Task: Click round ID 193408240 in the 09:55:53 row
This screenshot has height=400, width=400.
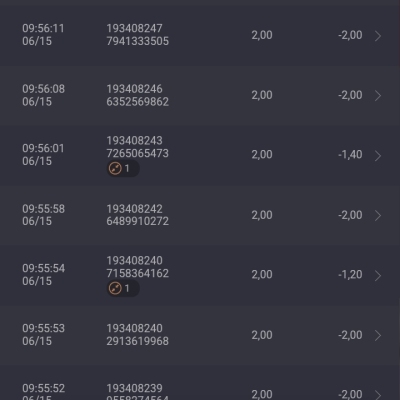Action: click(x=134, y=328)
